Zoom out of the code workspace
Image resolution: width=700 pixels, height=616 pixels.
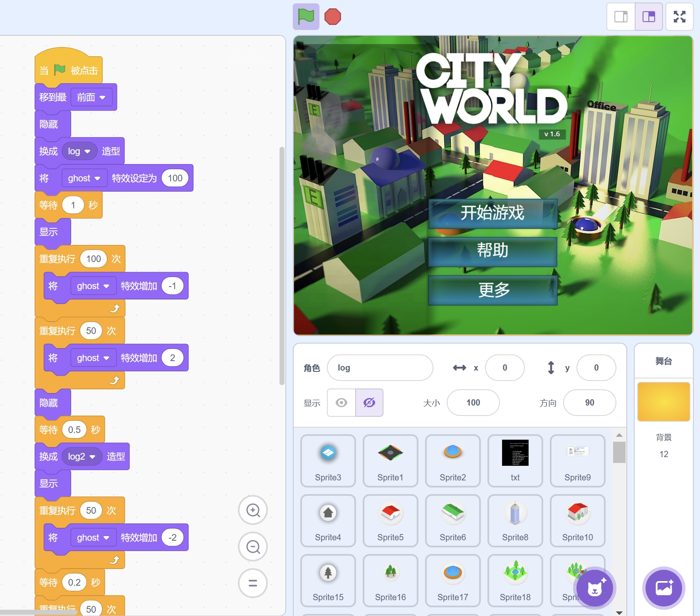(253, 547)
